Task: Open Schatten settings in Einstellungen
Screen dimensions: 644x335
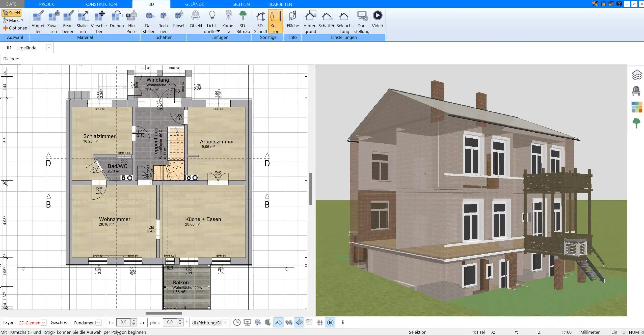Action: point(327,19)
